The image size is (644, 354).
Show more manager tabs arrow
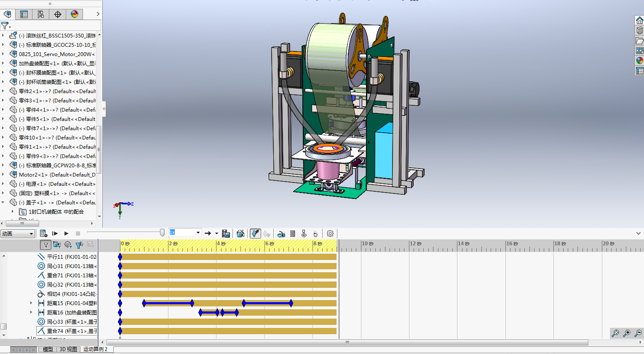[x=98, y=14]
